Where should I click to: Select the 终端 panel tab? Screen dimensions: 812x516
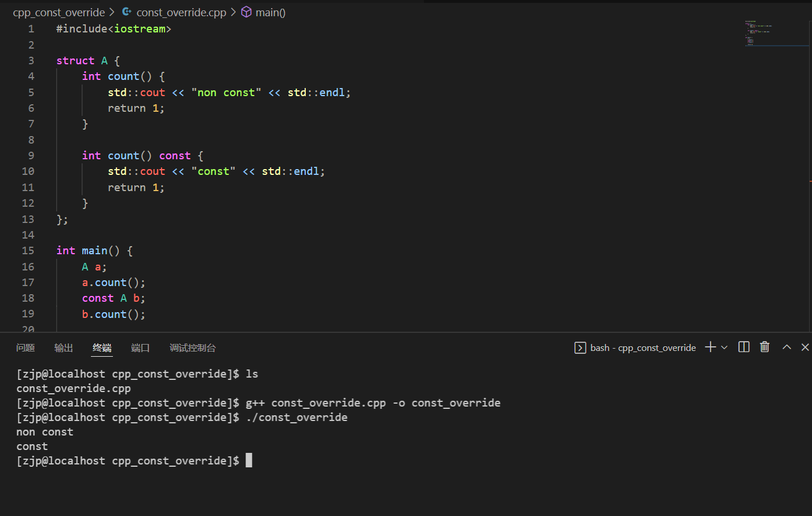pos(102,347)
